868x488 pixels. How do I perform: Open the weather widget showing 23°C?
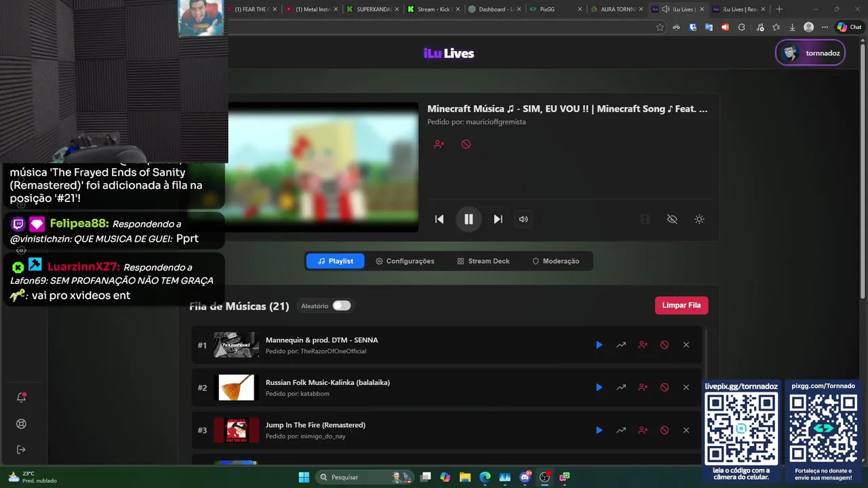click(x=31, y=477)
